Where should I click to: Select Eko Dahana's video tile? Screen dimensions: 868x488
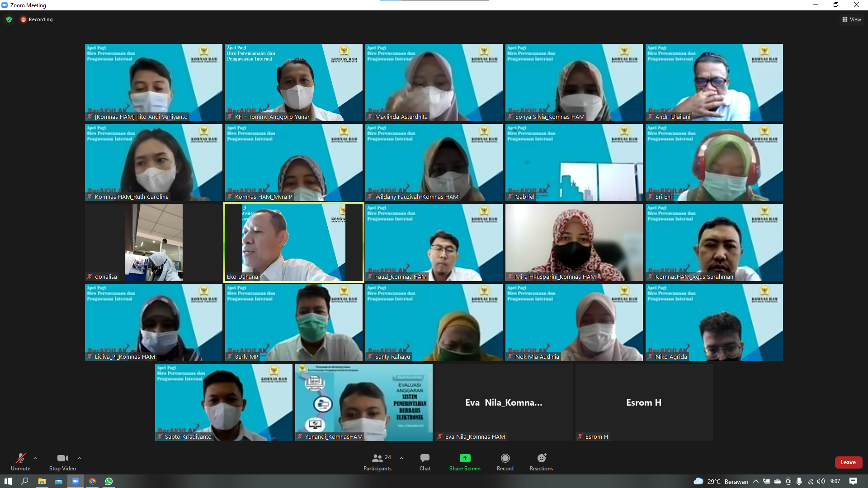[294, 243]
